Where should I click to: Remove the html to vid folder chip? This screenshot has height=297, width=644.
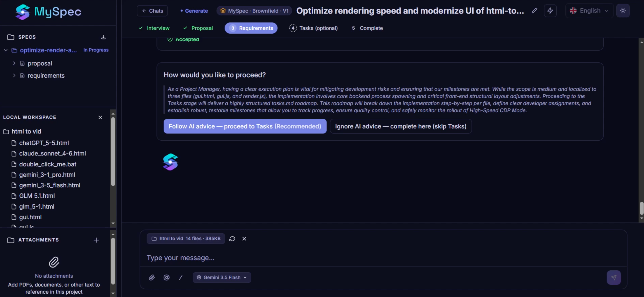(x=244, y=239)
